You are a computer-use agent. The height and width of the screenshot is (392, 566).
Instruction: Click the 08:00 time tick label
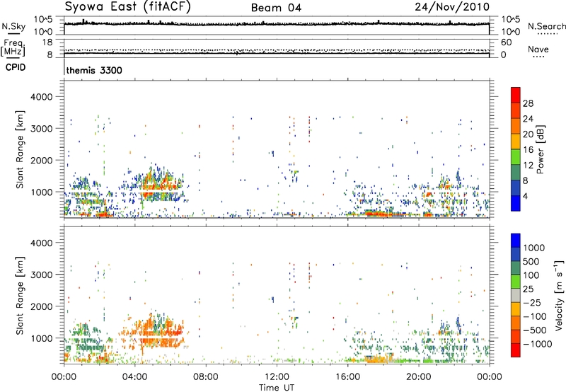pyautogui.click(x=206, y=377)
